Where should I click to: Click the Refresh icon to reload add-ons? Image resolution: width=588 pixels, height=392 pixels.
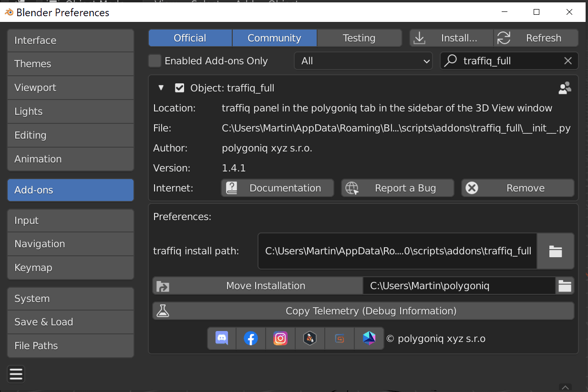coord(504,38)
